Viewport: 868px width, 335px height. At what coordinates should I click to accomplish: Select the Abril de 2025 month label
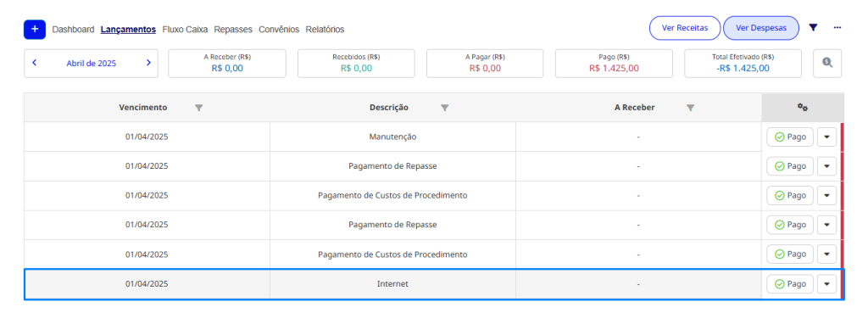[92, 63]
